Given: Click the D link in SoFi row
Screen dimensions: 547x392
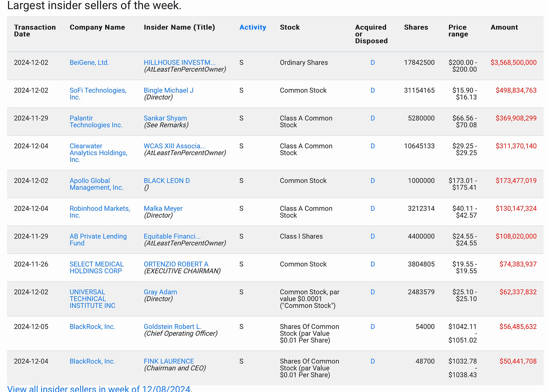Looking at the screenshot, I should 373,90.
